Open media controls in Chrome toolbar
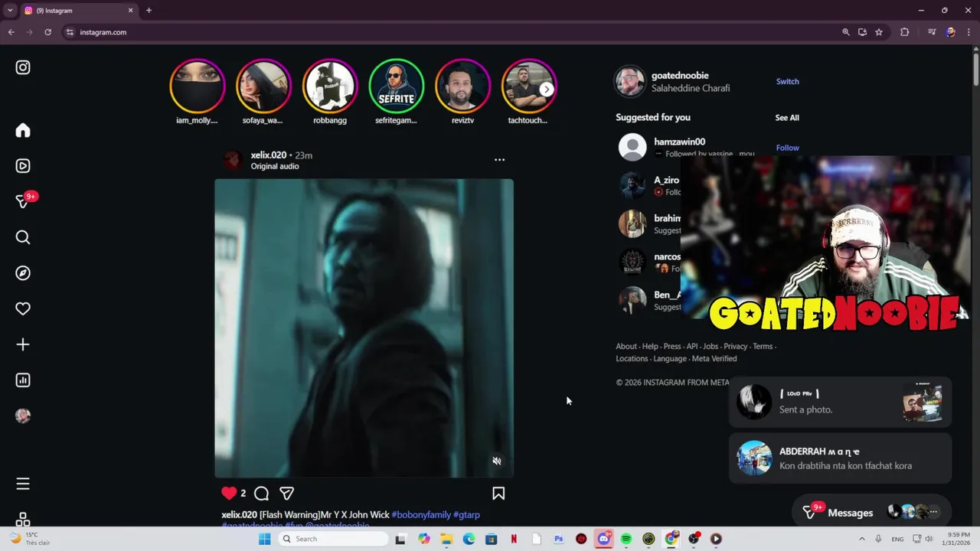 point(932,32)
